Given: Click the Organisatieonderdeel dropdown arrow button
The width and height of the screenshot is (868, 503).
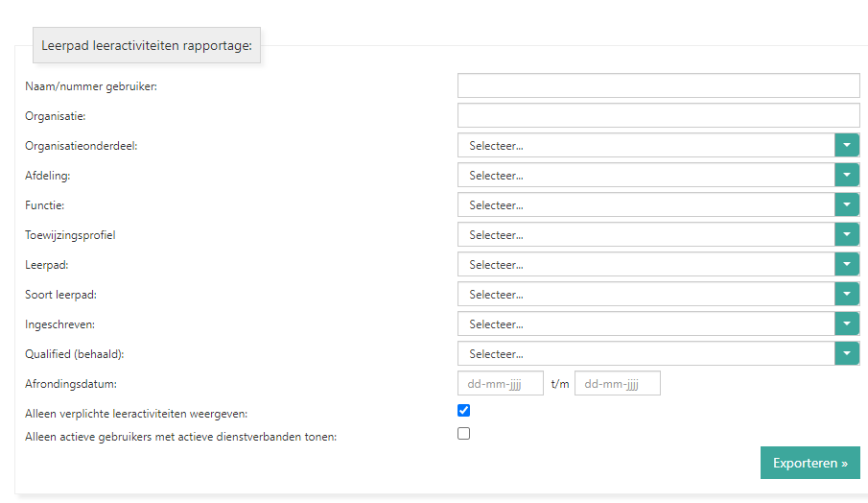Looking at the screenshot, I should coord(847,145).
